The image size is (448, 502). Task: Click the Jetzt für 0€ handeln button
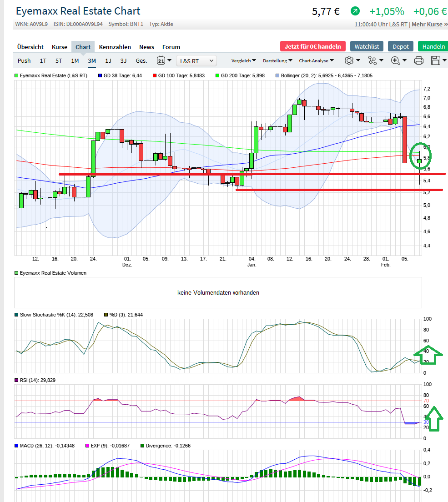[312, 46]
